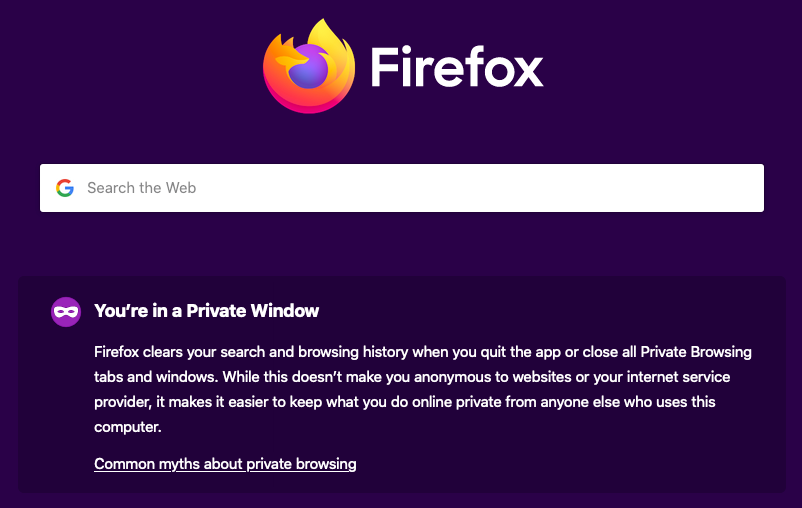This screenshot has width=802, height=508.
Task: Click the word "Firefox" starting the paragraph
Action: pyautogui.click(x=116, y=352)
